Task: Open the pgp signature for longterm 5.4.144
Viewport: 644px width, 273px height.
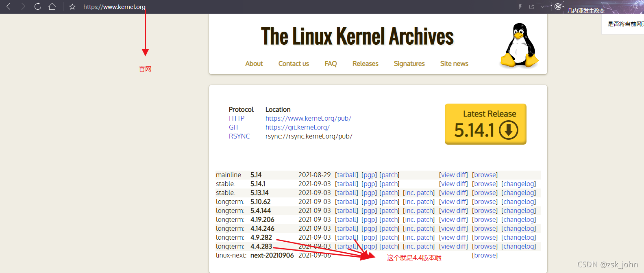Action: click(369, 211)
